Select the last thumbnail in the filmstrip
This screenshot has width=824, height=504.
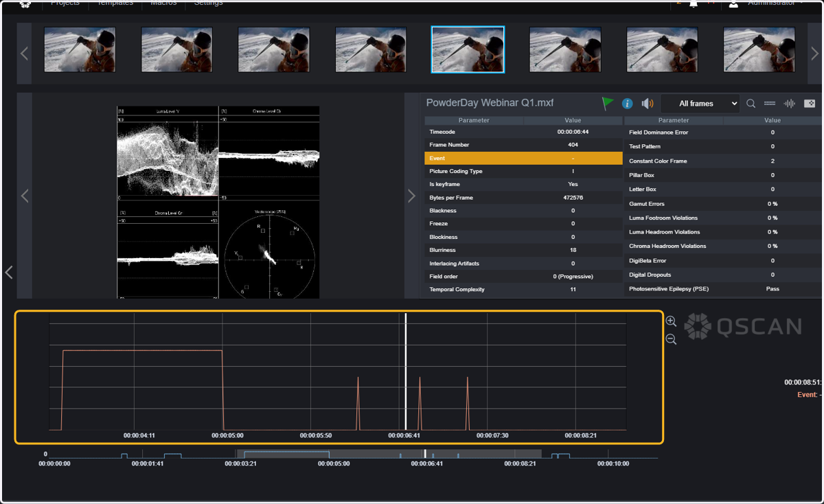click(x=759, y=49)
